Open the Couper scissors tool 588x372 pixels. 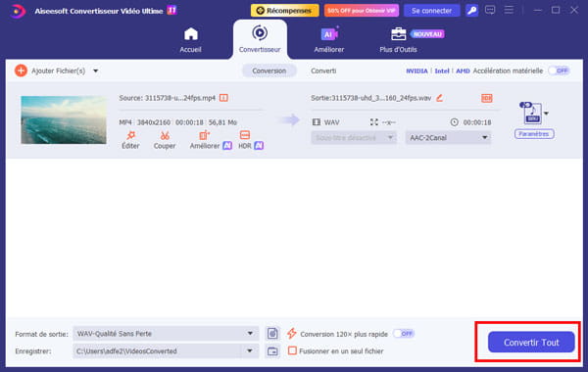pos(165,140)
